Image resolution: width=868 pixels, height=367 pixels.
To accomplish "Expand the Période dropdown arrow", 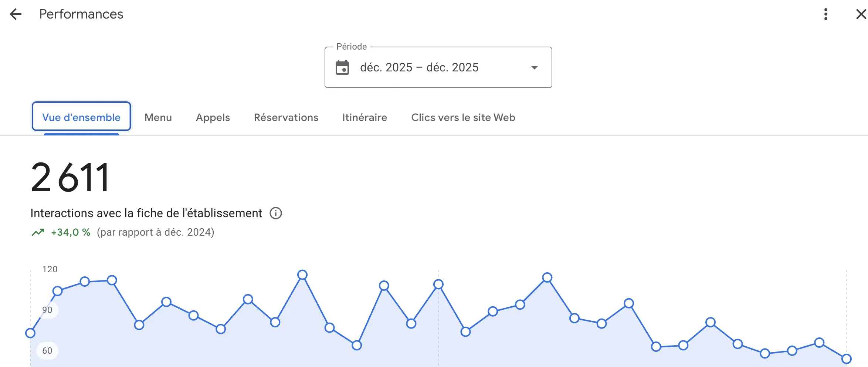I will click(x=534, y=68).
